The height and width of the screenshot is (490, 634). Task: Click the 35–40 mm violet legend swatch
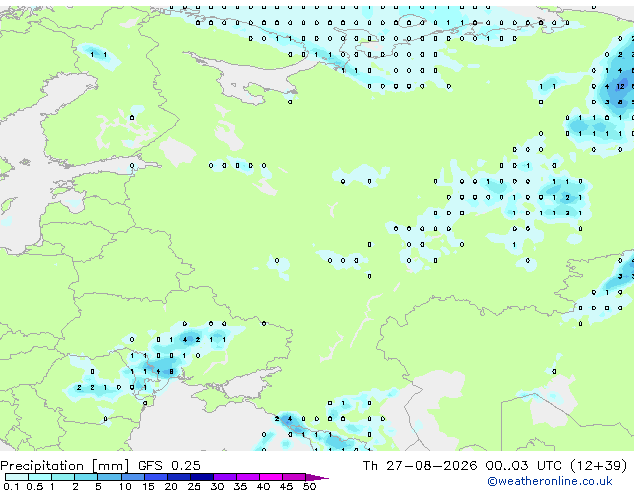pos(248,477)
